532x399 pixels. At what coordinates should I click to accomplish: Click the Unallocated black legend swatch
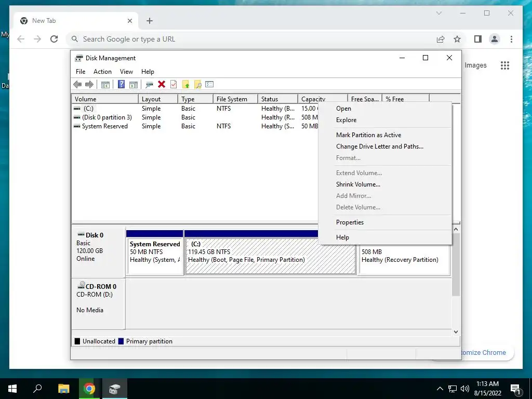tap(77, 341)
